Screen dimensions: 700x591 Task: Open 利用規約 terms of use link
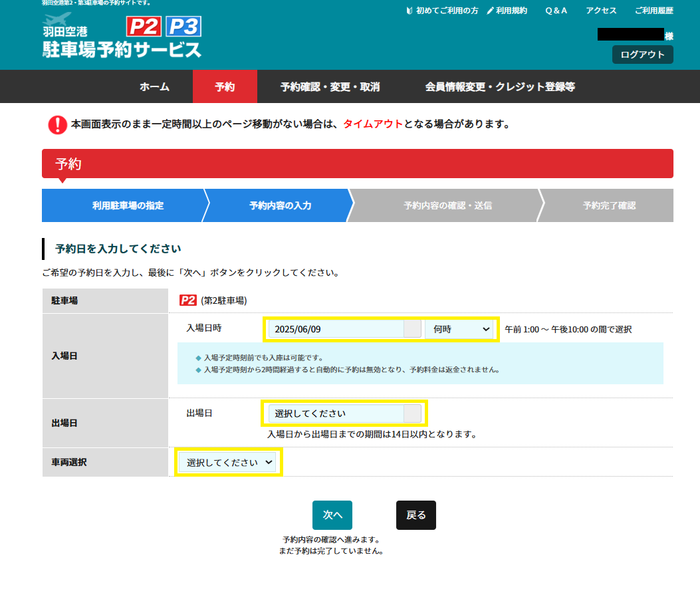507,11
